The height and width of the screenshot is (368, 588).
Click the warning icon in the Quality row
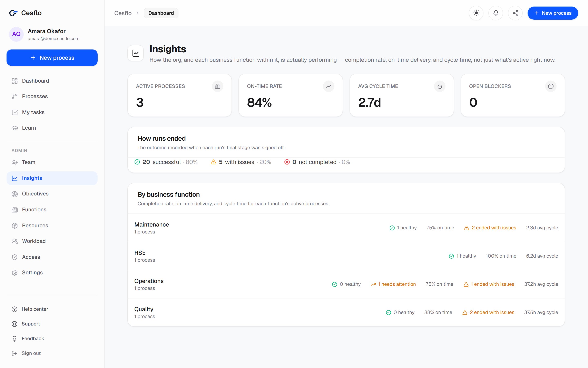465,313
